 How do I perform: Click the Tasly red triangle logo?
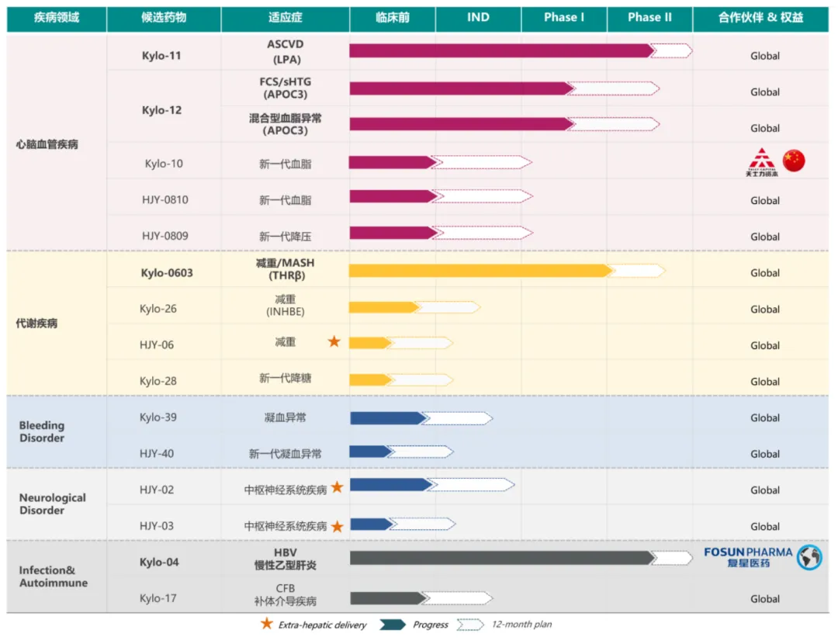click(760, 161)
